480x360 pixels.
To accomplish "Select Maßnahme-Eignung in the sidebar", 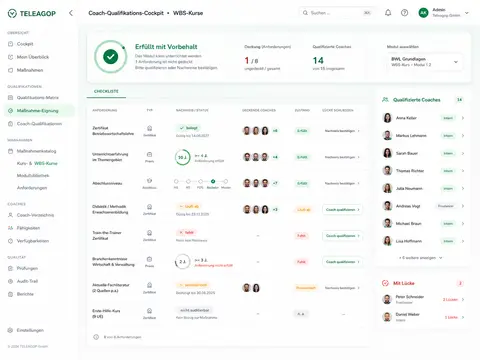I will point(39,111).
